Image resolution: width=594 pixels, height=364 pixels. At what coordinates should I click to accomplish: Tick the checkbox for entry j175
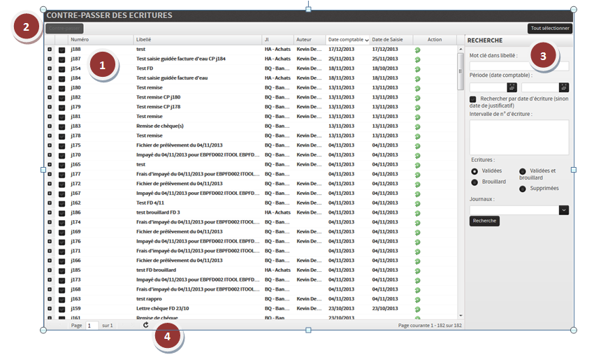coord(61,146)
